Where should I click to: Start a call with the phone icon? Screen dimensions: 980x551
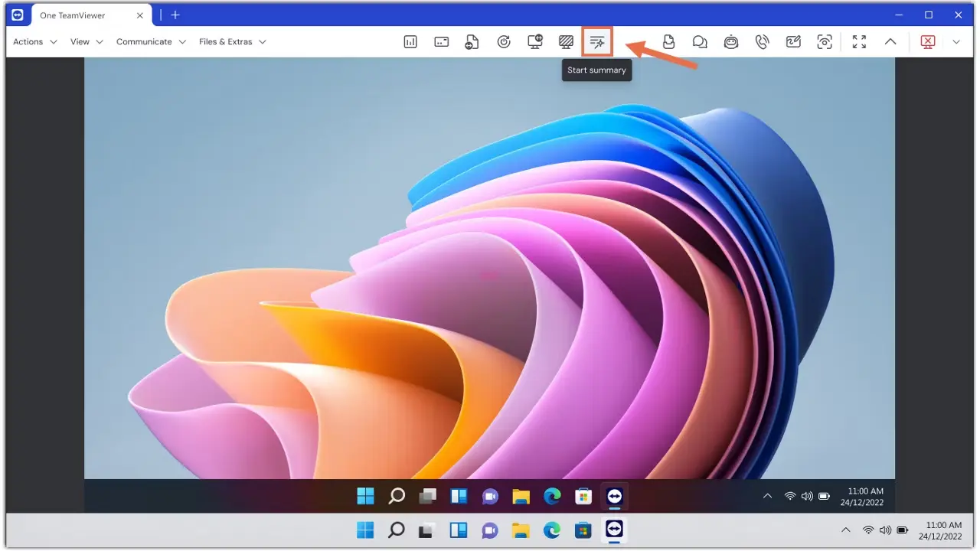(x=762, y=42)
